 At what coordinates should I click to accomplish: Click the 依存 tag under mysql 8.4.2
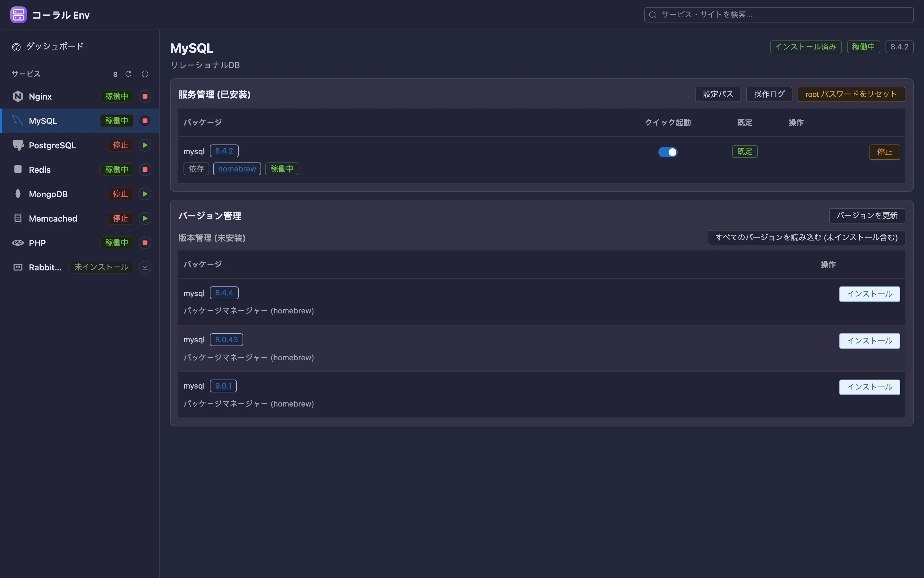tap(196, 169)
